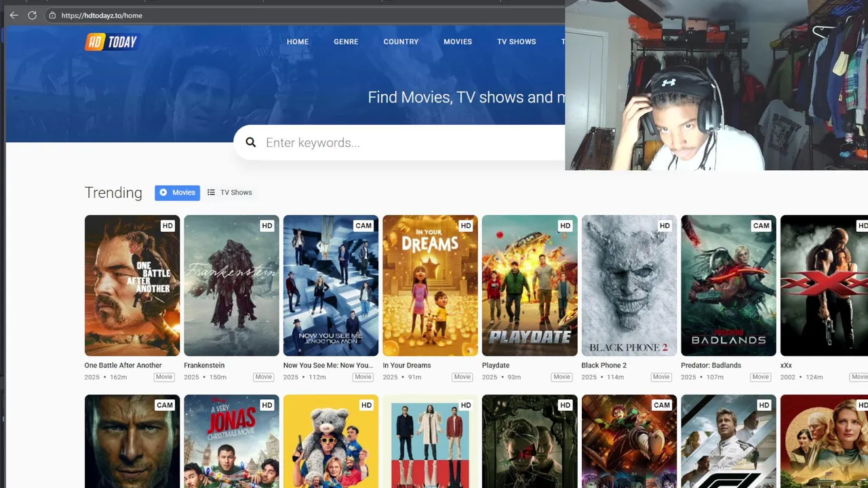868x488 pixels.
Task: Click HD badge on Jonas Christmas poster
Action: 267,405
